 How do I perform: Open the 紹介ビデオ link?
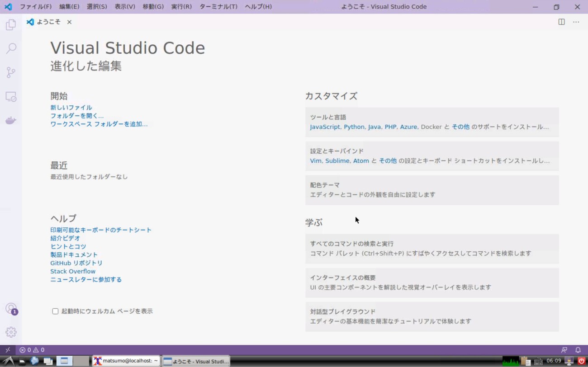(x=65, y=238)
